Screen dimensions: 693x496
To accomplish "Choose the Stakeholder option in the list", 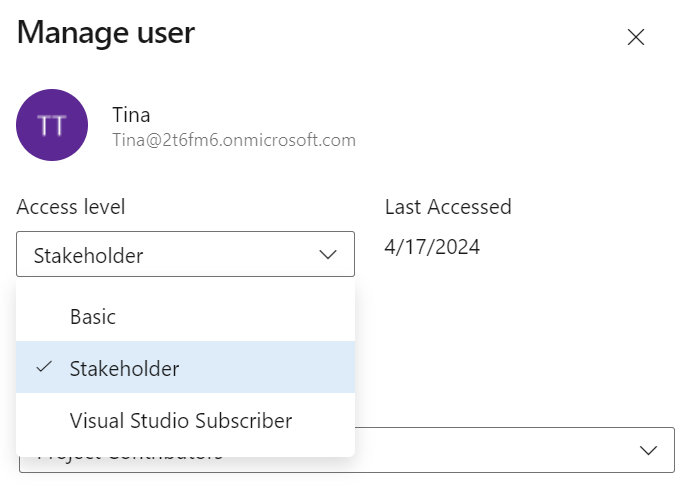I will click(124, 368).
